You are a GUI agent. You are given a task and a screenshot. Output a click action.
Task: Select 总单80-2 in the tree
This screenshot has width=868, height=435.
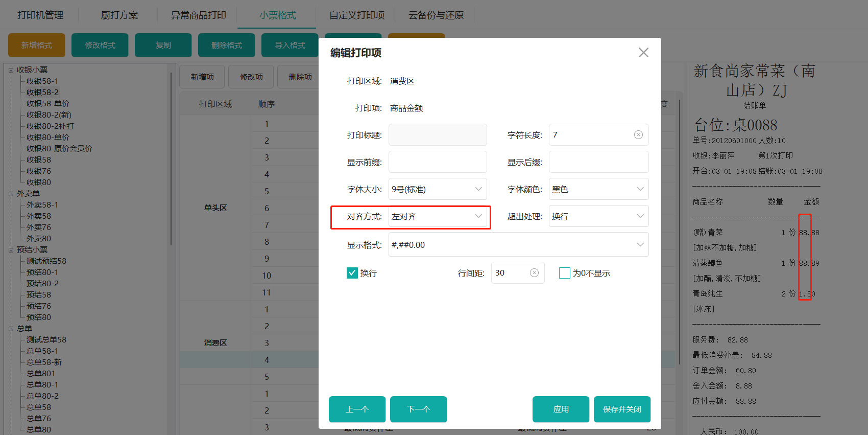point(42,396)
